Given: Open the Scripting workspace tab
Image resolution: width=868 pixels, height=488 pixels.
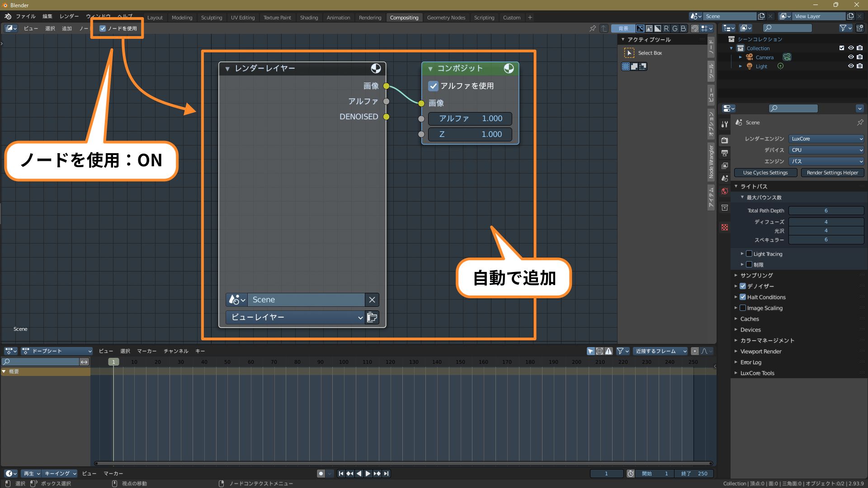Looking at the screenshot, I should [x=484, y=18].
